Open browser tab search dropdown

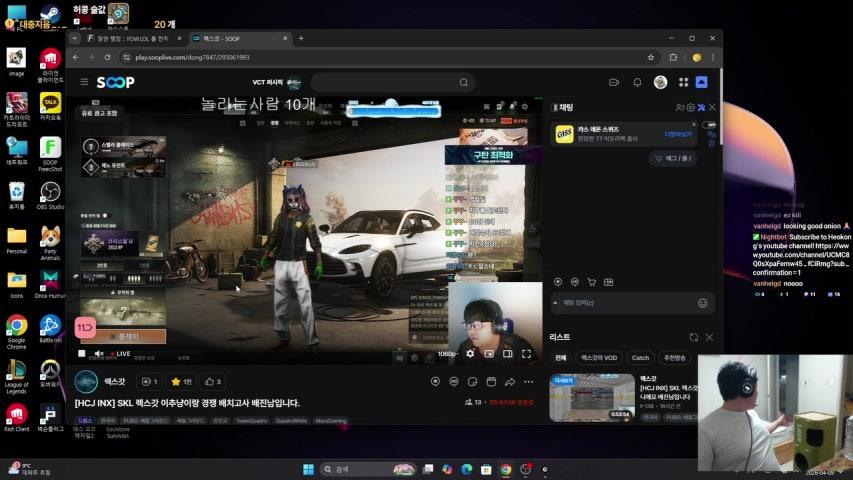tap(75, 39)
